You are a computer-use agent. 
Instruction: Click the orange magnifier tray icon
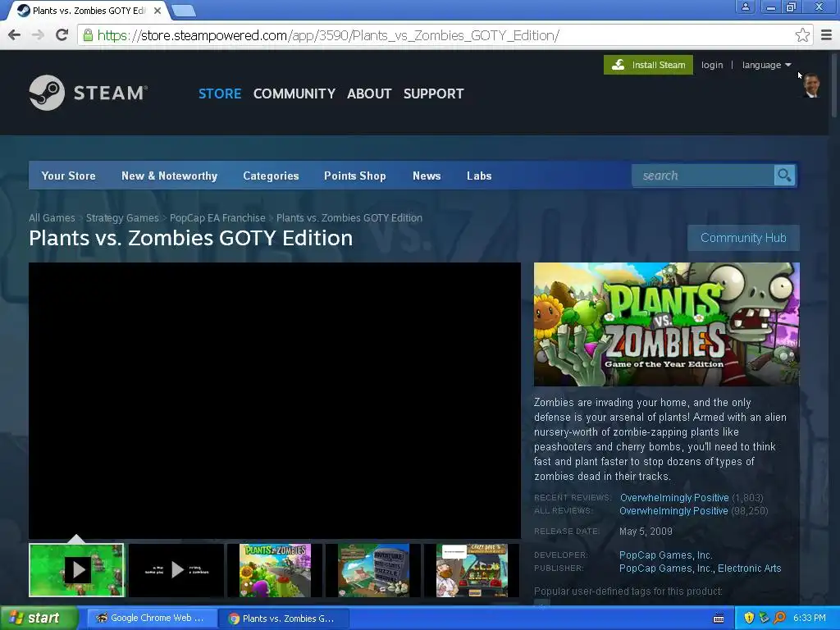click(x=779, y=618)
